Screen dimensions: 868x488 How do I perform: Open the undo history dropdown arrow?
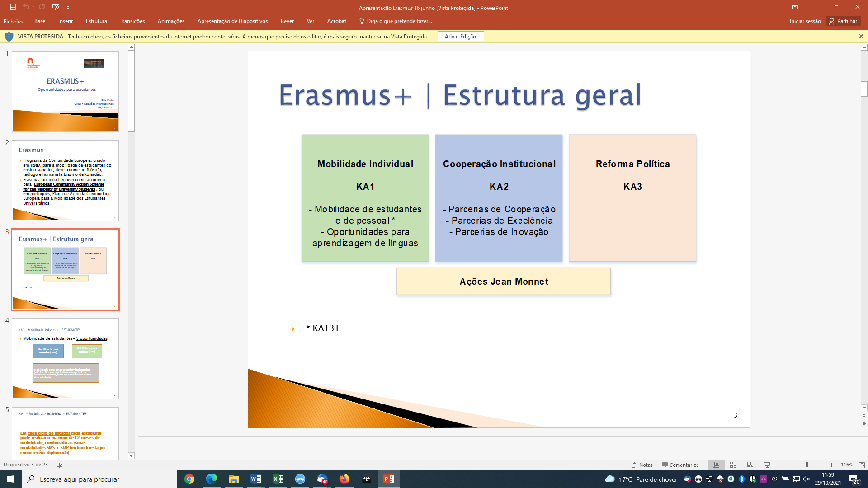pos(33,7)
